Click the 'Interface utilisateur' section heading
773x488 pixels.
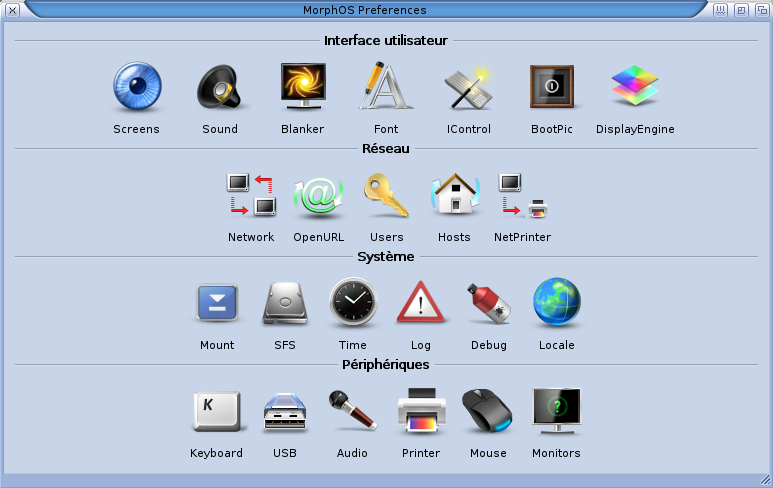pyautogui.click(x=386, y=40)
